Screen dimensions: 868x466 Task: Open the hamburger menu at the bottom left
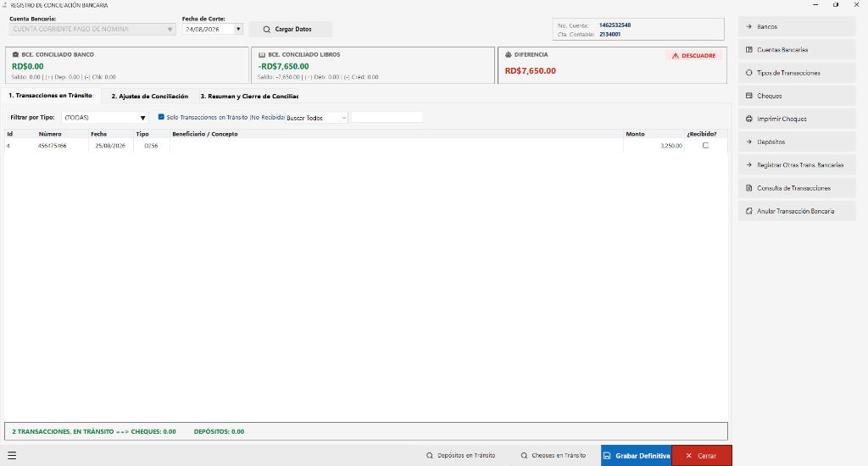(12, 456)
